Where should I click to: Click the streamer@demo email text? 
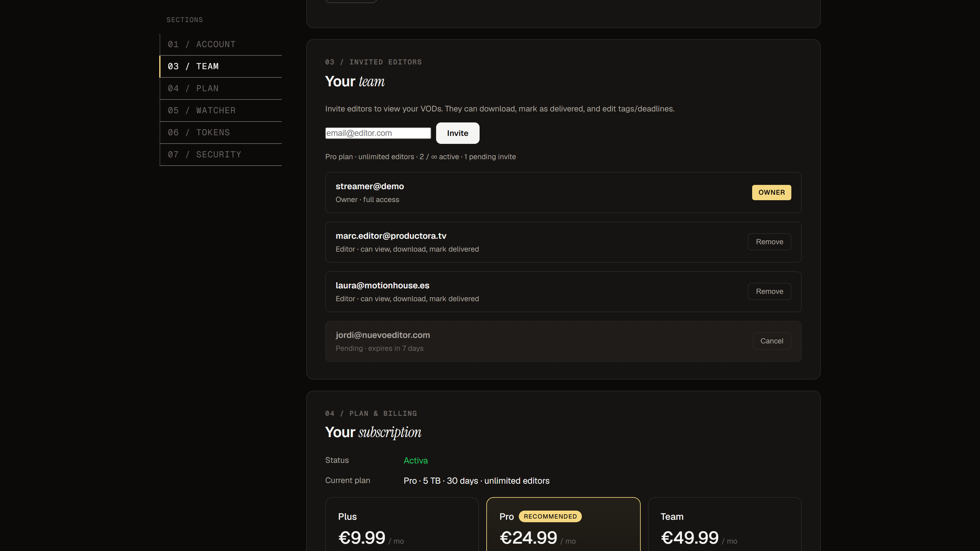pos(370,186)
